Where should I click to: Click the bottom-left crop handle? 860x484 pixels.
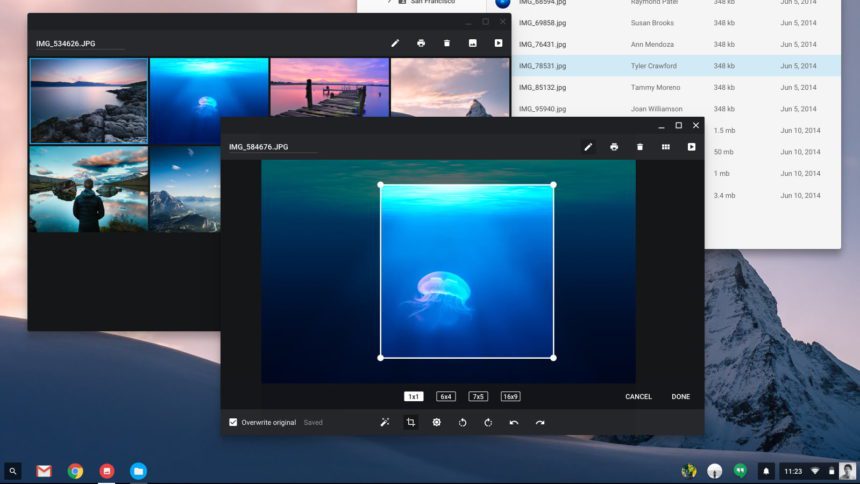(381, 358)
